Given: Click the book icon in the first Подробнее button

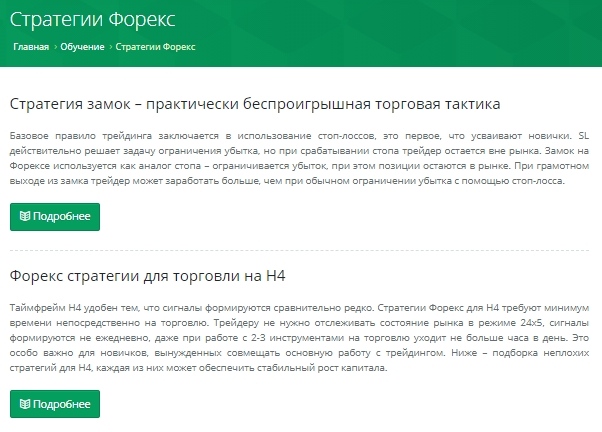Looking at the screenshot, I should [25, 217].
